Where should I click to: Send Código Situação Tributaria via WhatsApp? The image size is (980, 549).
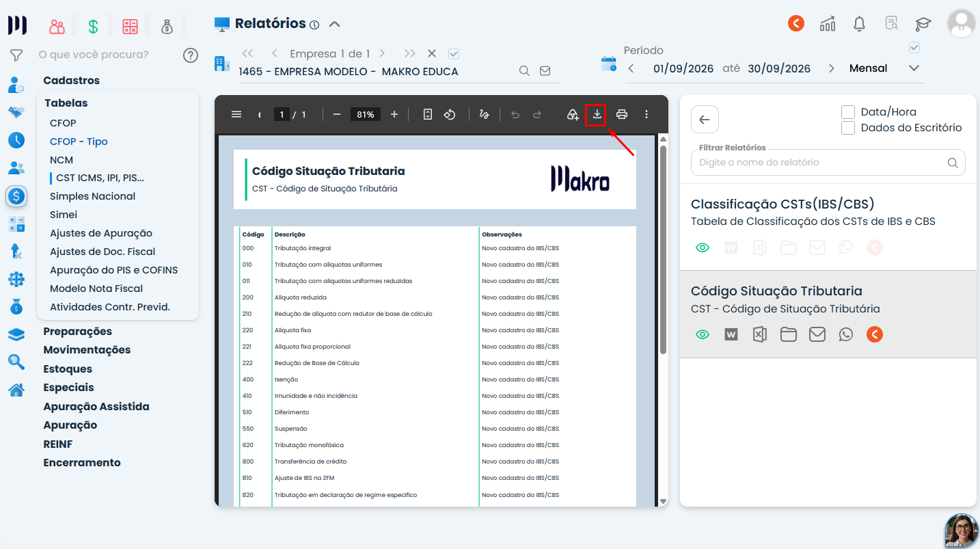846,334
